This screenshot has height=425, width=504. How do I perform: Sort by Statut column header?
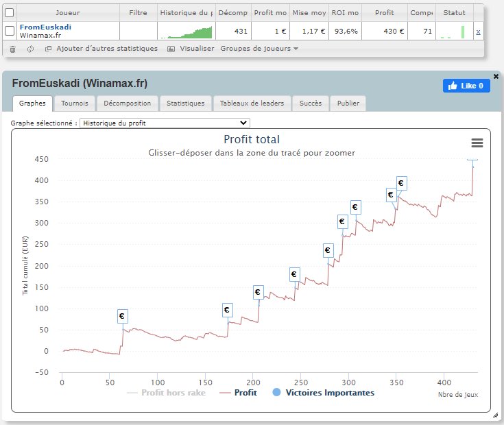(454, 13)
